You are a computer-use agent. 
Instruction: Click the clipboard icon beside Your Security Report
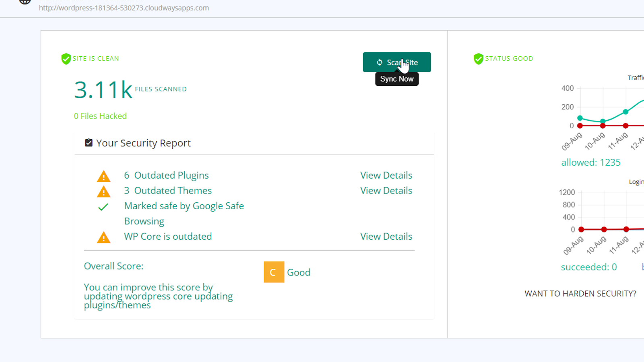tap(89, 143)
